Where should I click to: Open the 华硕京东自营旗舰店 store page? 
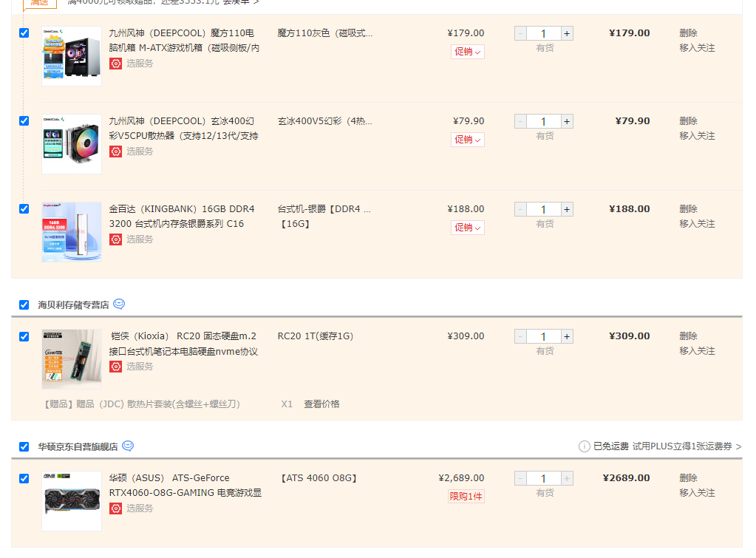point(78,446)
